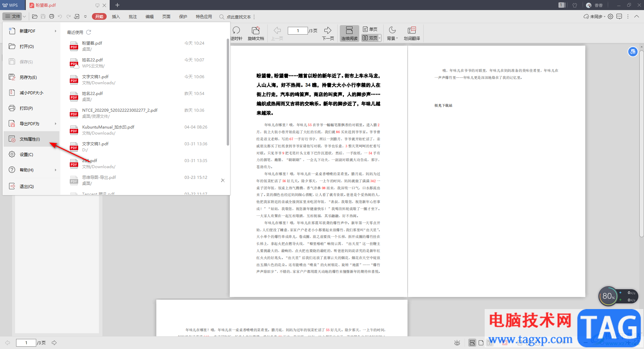The width and height of the screenshot is (644, 349).
Task: Choose 退出(Q) in the file menu
Action: tap(32, 186)
